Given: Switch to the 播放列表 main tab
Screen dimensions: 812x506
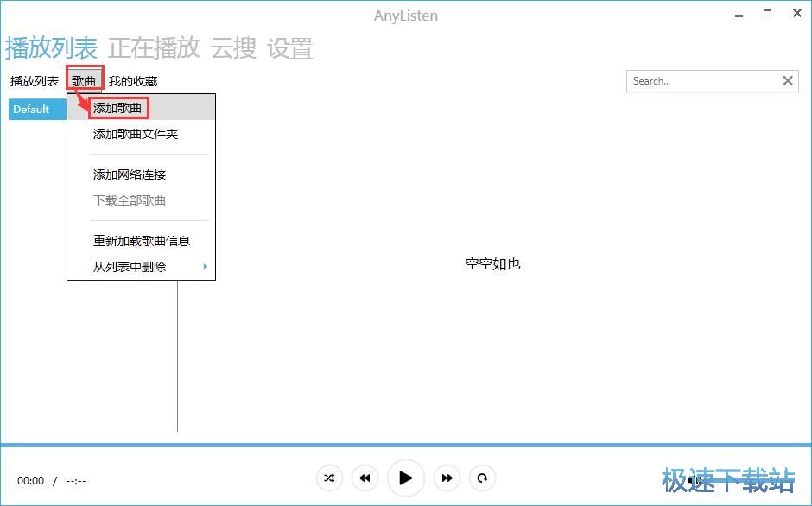Looking at the screenshot, I should pos(51,48).
